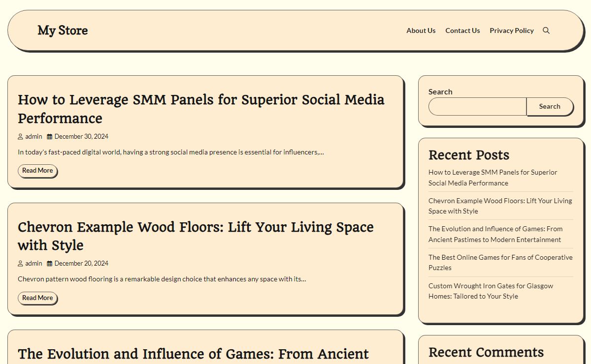Viewport: 591px width, 364px height.
Task: Open recent post Best Online Games Cooperative Puzzles
Action: tap(500, 263)
